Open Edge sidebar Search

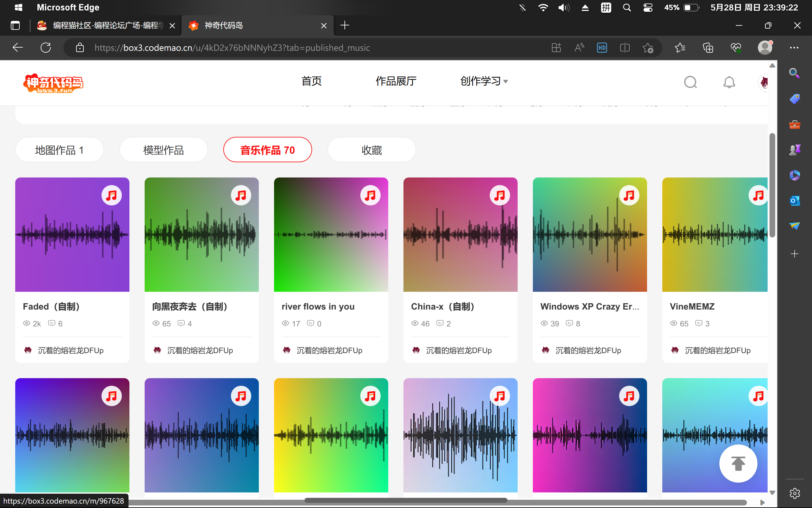point(794,73)
